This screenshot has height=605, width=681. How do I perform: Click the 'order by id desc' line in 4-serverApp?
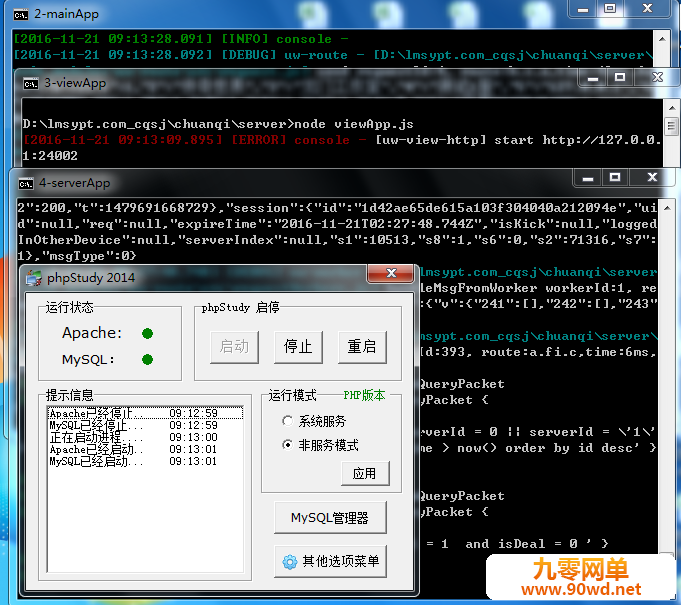point(538,448)
